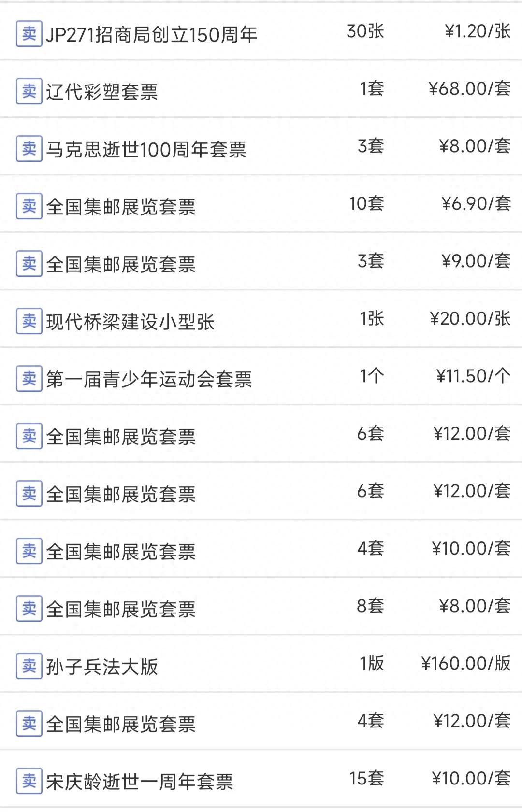Click the 30张 quantity
The image size is (522, 812).
click(365, 31)
